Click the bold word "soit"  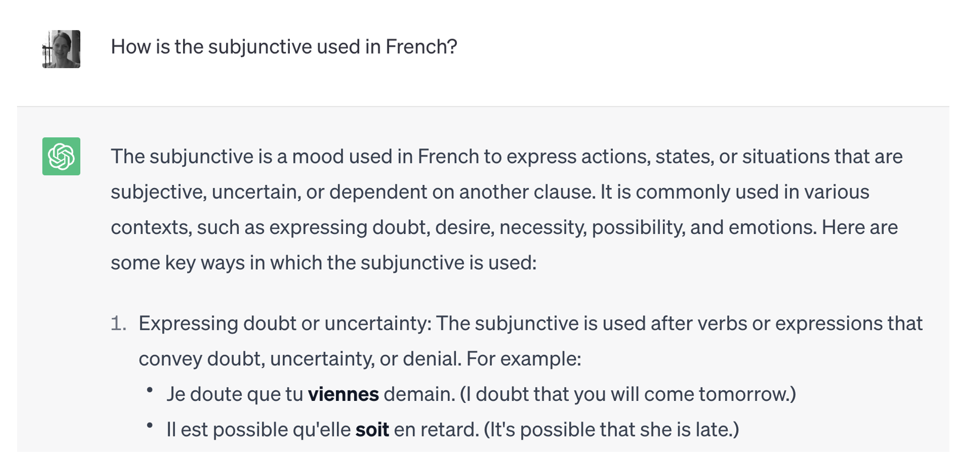[x=372, y=429]
